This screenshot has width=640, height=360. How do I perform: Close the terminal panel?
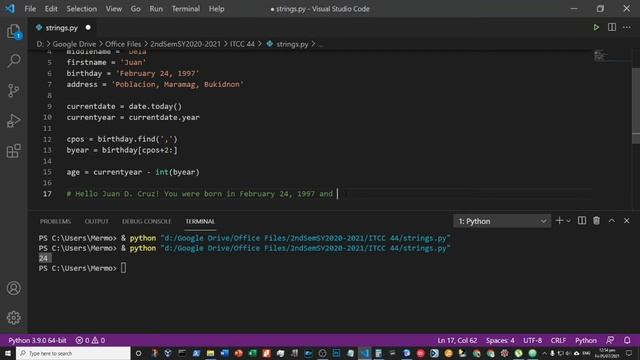627,221
